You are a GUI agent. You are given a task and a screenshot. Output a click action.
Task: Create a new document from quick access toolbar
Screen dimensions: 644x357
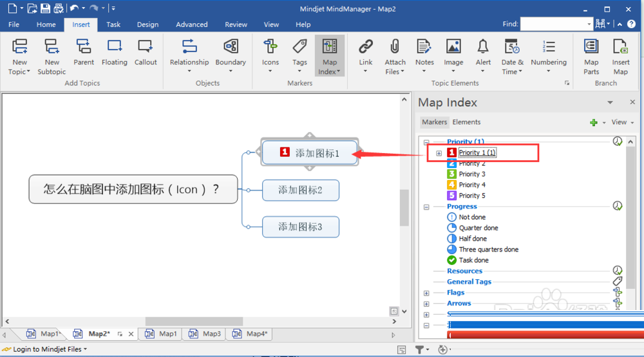[x=12, y=8]
